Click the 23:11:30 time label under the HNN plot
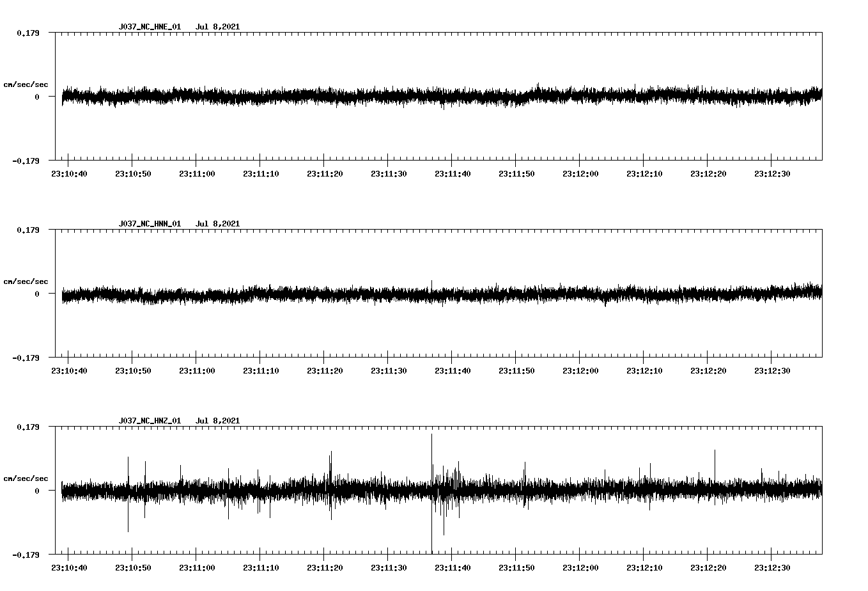The height and width of the screenshot is (591, 868). coord(389,371)
